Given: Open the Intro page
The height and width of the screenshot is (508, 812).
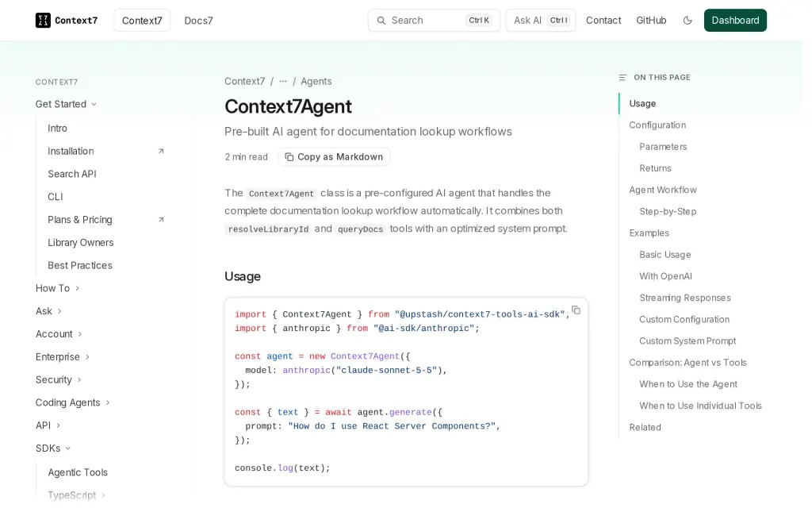Looking at the screenshot, I should pos(57,129).
